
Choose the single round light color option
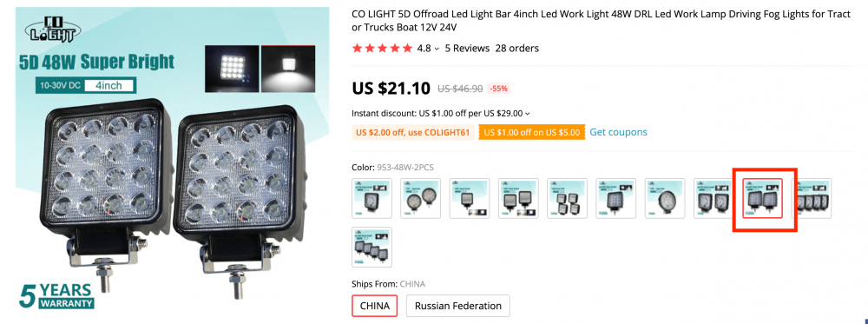[x=665, y=198]
